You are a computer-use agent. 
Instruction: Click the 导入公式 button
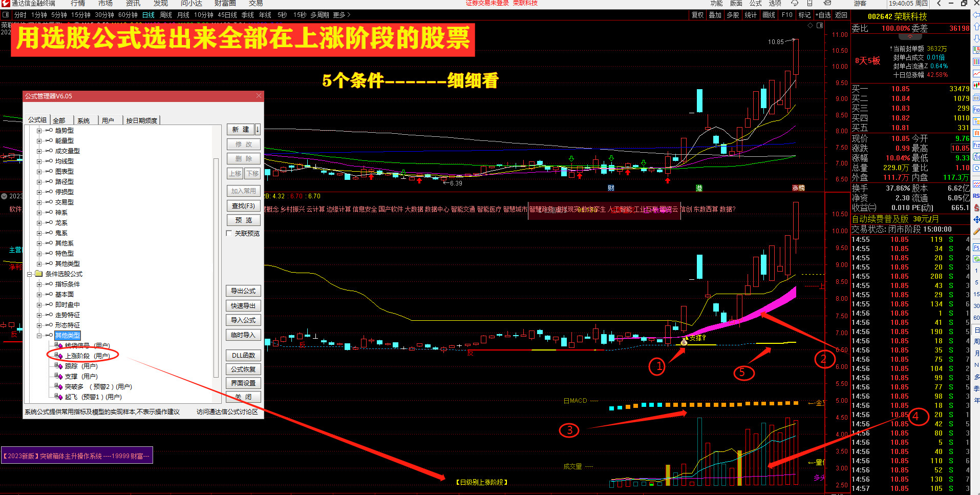pos(243,320)
